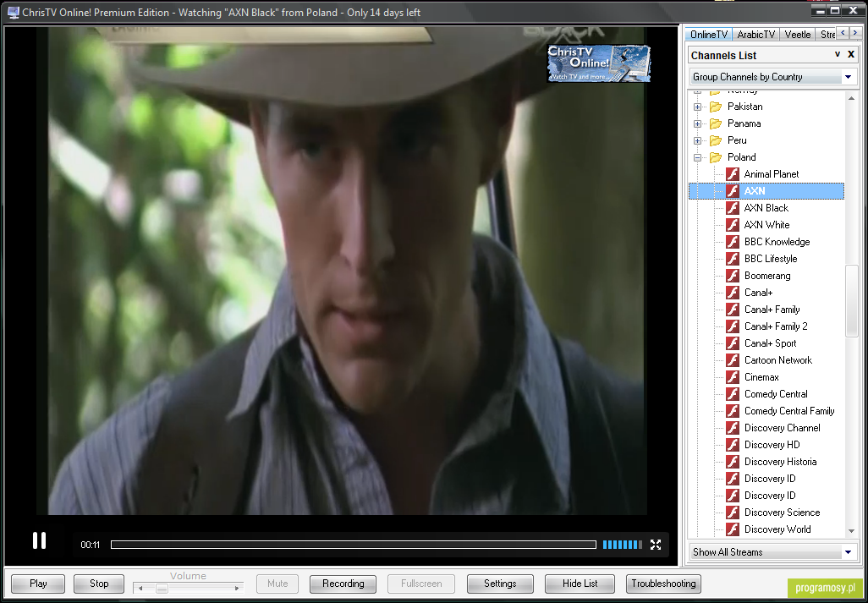868x603 pixels.
Task: Start capturing with the Recording button
Action: [x=343, y=584]
